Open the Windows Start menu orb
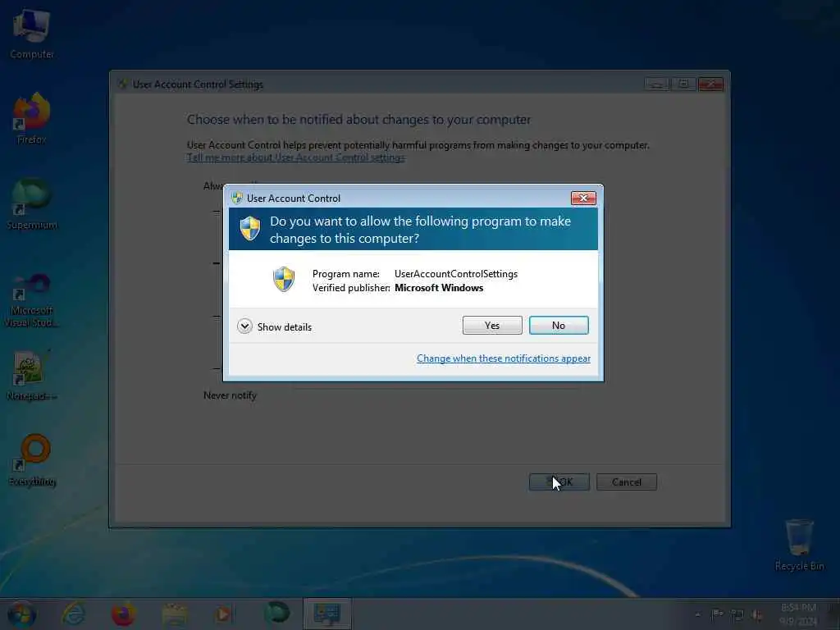The height and width of the screenshot is (630, 840). [x=21, y=614]
